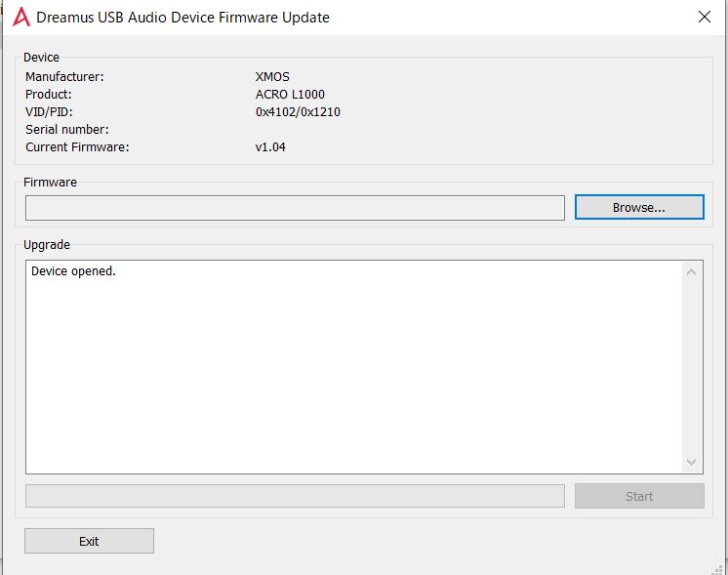
Task: Click the 'Current Firmware:' label
Action: click(x=77, y=147)
